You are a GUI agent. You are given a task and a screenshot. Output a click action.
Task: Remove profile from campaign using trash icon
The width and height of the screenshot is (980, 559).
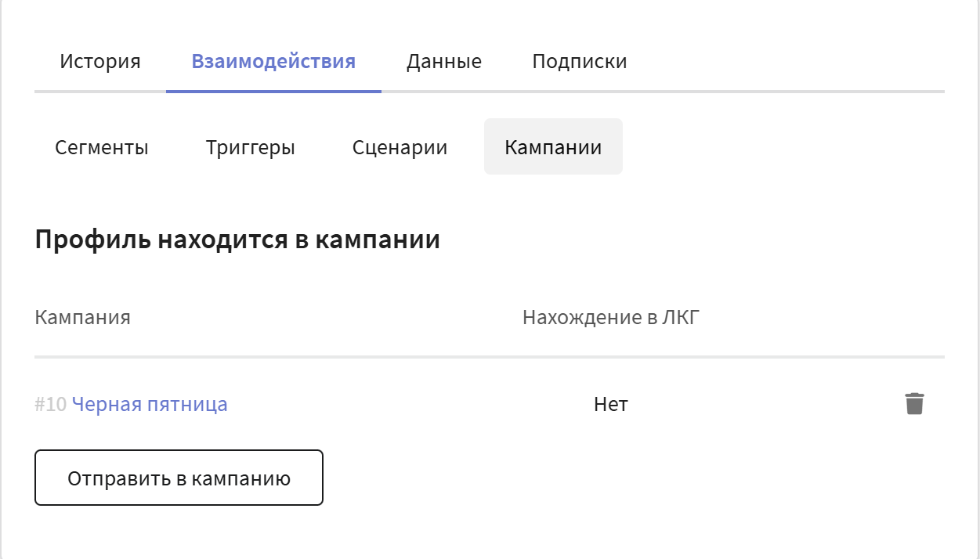tap(914, 404)
